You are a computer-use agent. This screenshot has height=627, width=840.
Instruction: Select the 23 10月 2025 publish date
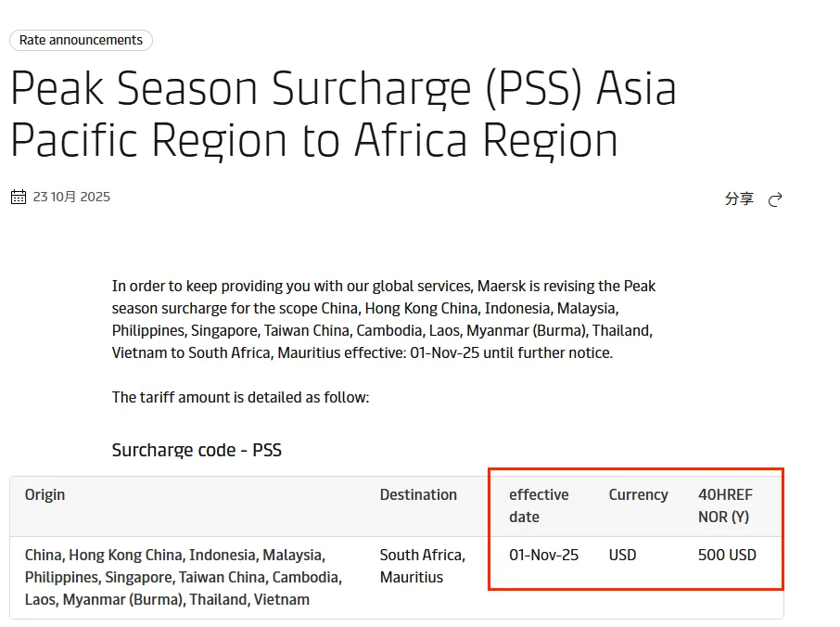[x=71, y=197]
